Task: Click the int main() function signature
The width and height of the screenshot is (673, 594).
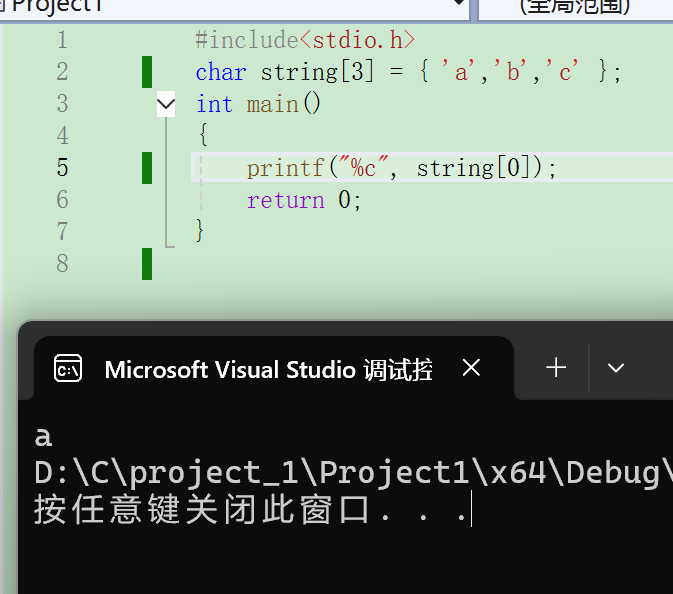Action: pyautogui.click(x=259, y=104)
